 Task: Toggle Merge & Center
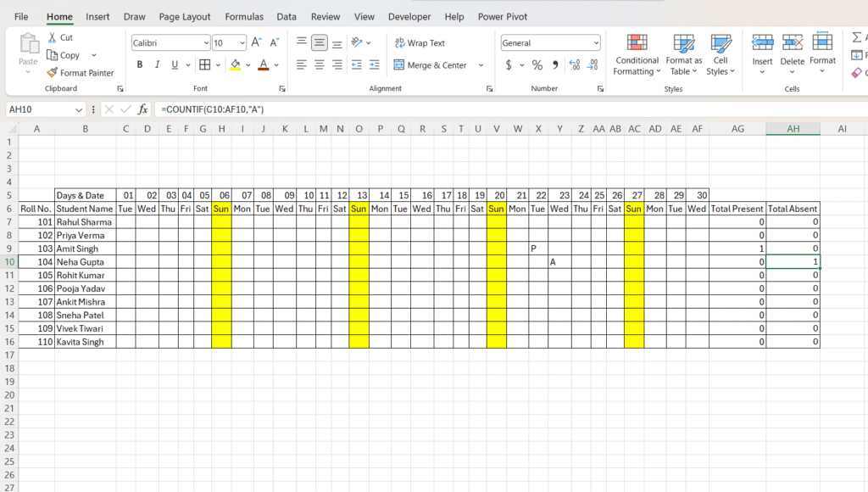pyautogui.click(x=430, y=64)
